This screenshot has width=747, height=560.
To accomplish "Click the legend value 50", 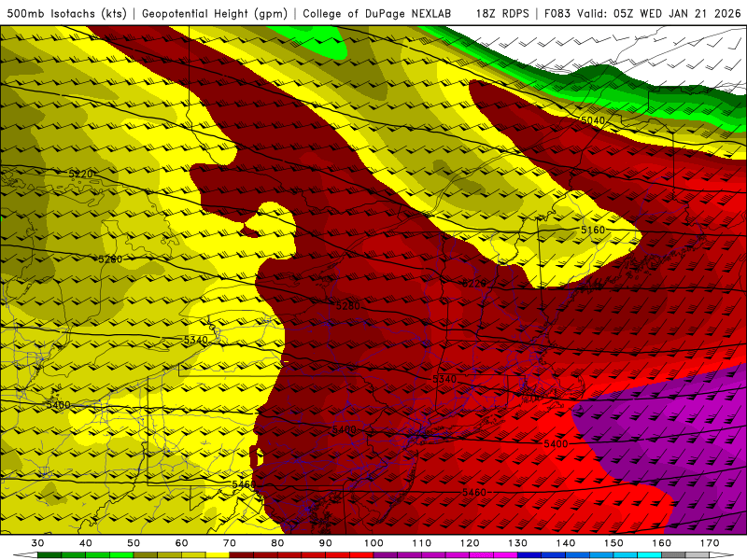I will click(x=134, y=543).
